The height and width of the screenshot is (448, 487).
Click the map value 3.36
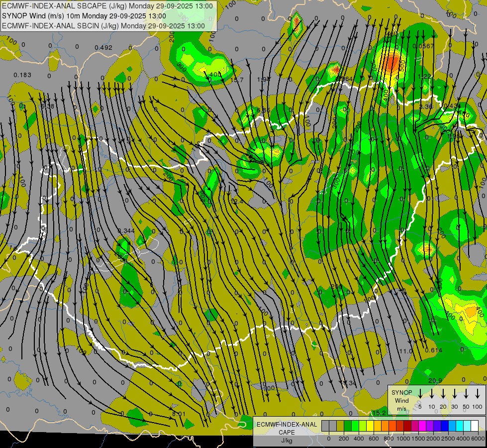click(x=425, y=107)
